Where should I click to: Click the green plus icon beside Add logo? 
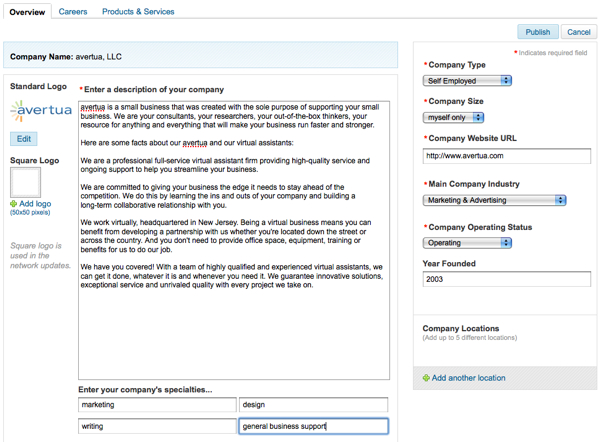tap(14, 204)
